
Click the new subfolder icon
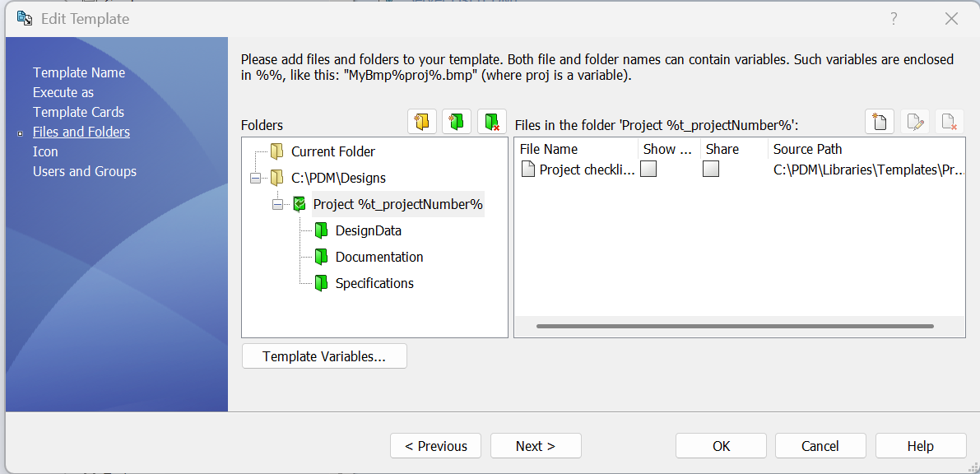pos(457,122)
